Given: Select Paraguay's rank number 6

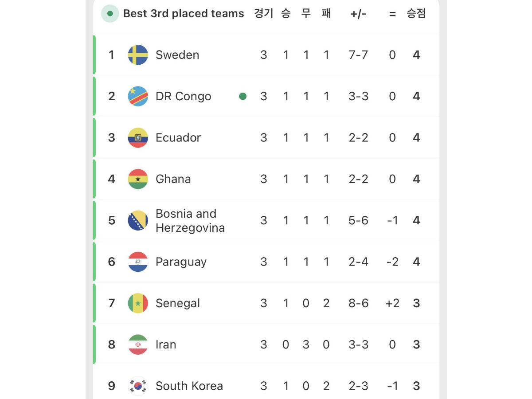Looking at the screenshot, I should 112,262.
